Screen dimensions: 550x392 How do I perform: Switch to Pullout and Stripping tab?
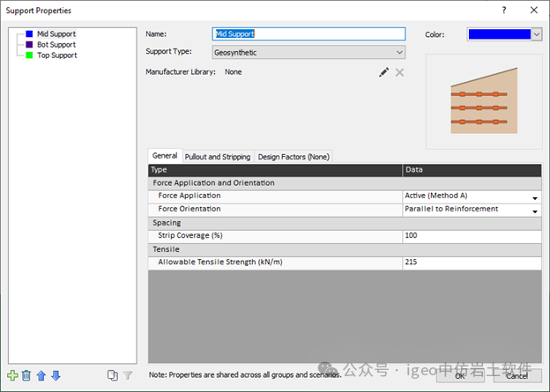(x=218, y=157)
